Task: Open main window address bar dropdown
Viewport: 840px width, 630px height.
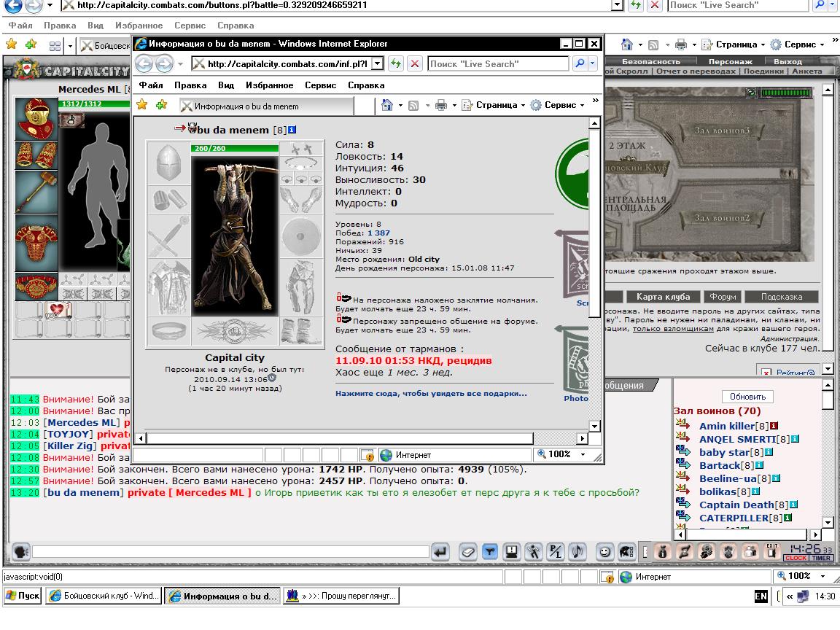Action: point(618,5)
